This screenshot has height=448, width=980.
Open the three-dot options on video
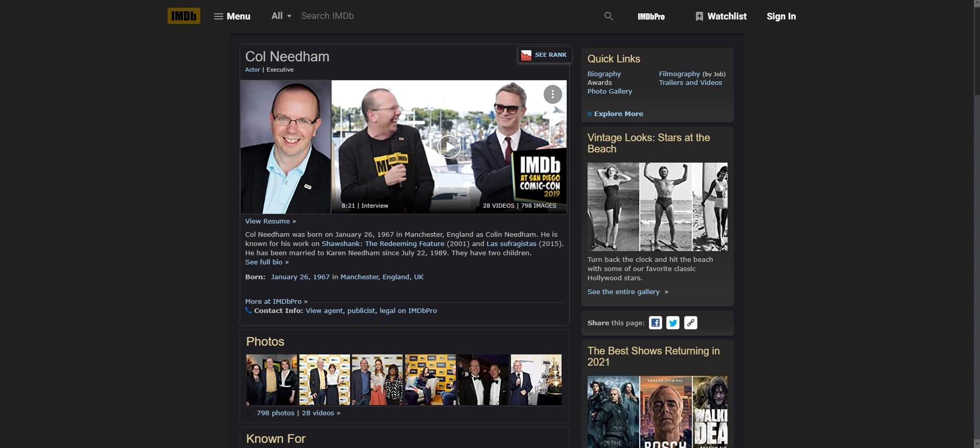click(x=552, y=94)
